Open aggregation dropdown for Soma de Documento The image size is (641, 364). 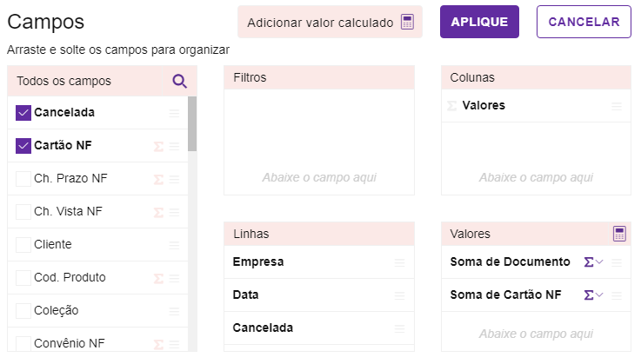(x=593, y=262)
